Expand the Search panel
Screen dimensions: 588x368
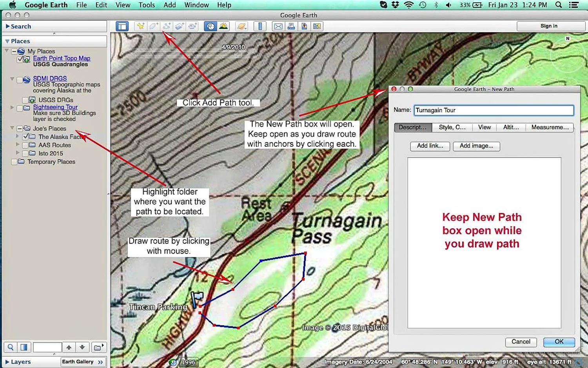tap(7, 26)
